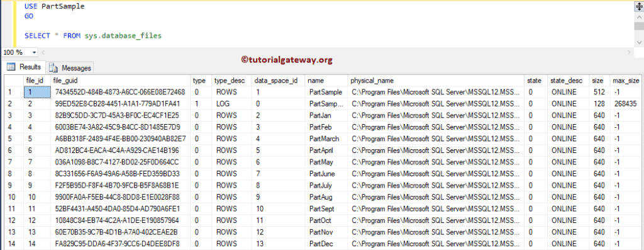Click the editor vertical scrollbar up arrow
Viewport: 644px width, 250px height.
pos(639,17)
